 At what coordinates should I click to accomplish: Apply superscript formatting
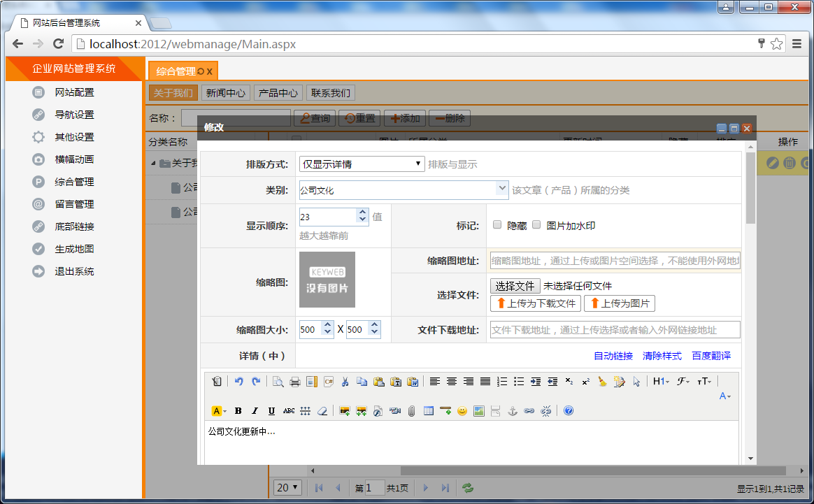585,382
